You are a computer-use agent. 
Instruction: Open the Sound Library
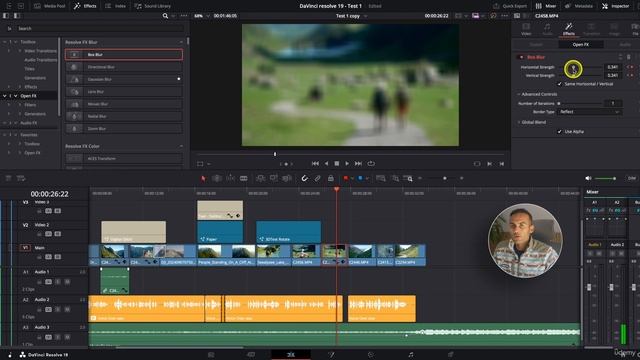(x=153, y=6)
